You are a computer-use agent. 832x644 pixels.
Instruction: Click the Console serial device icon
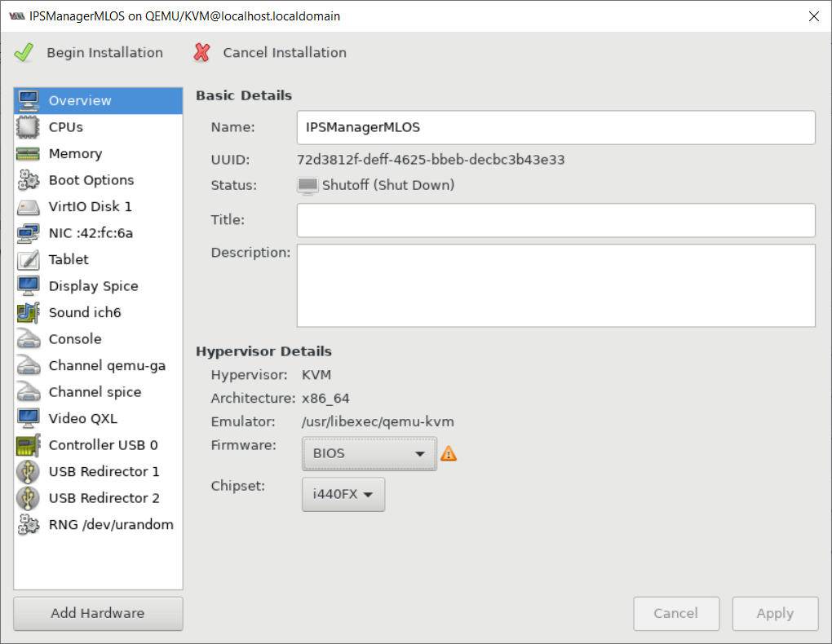pos(28,339)
